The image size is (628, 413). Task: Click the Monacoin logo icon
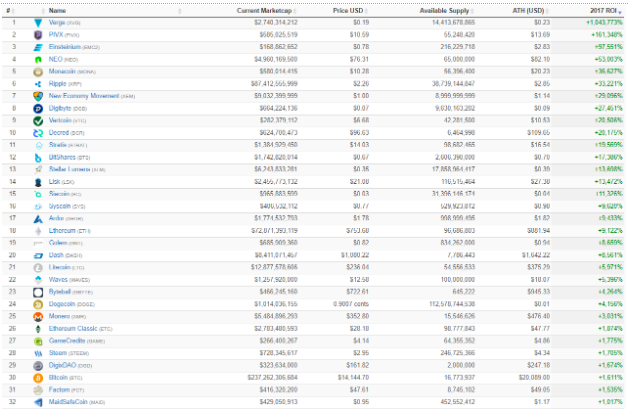[x=38, y=72]
